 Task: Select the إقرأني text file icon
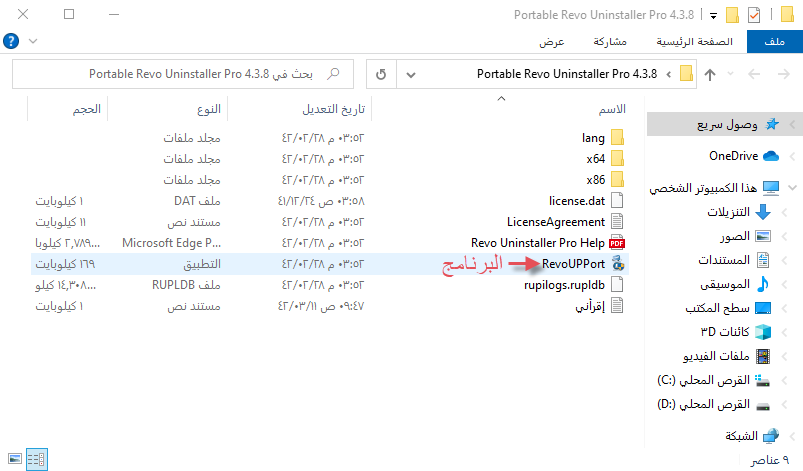click(x=618, y=306)
